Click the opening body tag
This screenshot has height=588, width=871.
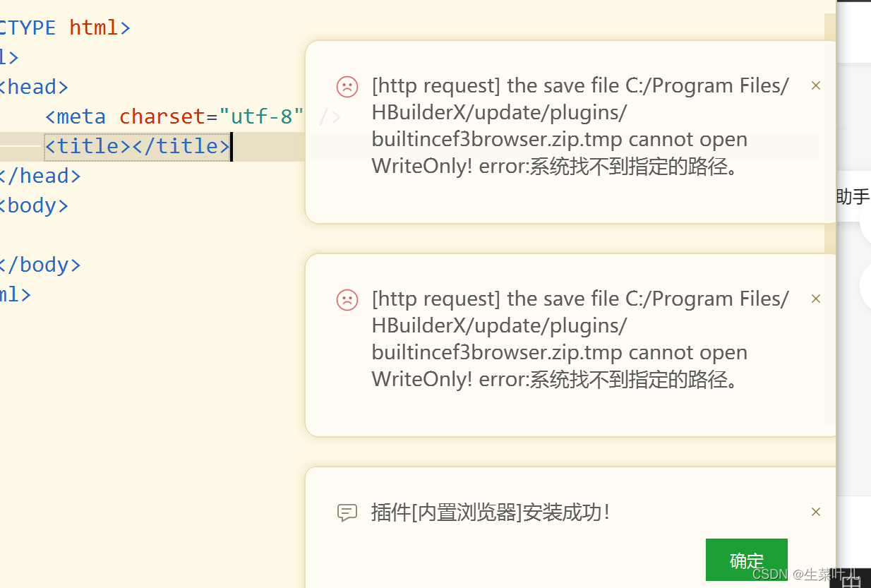(x=34, y=205)
